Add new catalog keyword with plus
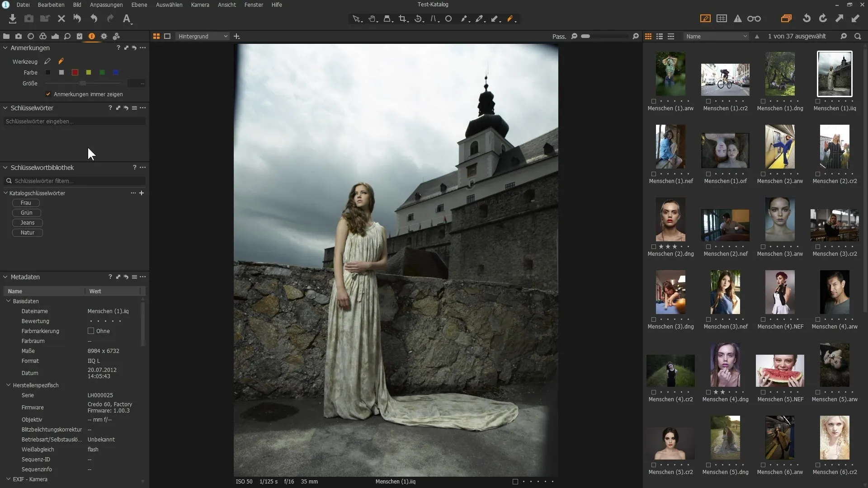 tap(142, 193)
